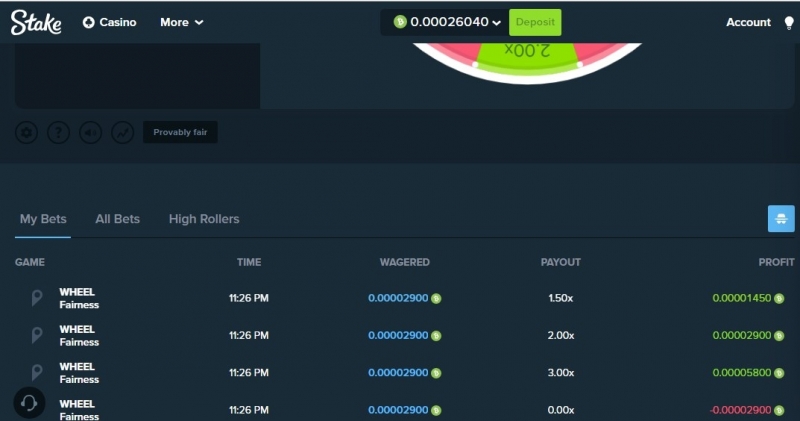This screenshot has width=800, height=421.
Task: Click the Stake logo
Action: click(x=36, y=22)
